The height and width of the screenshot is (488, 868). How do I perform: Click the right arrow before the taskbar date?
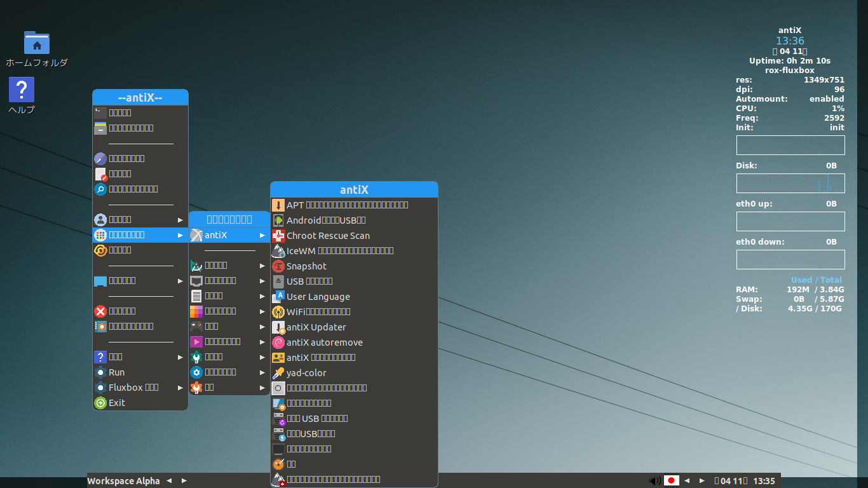pyautogui.click(x=702, y=481)
